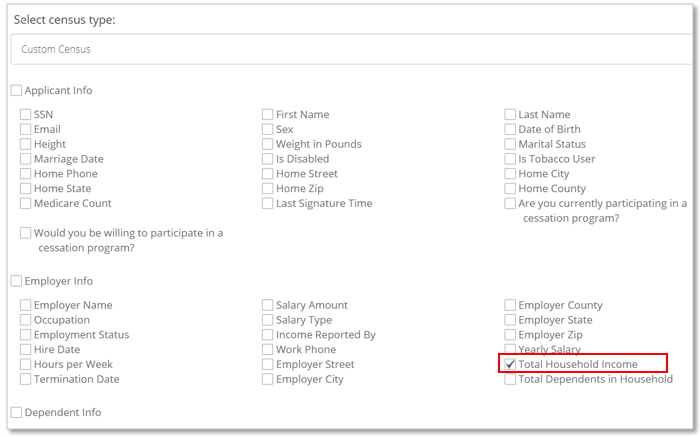
Task: Check the Home County checkbox
Action: [510, 188]
